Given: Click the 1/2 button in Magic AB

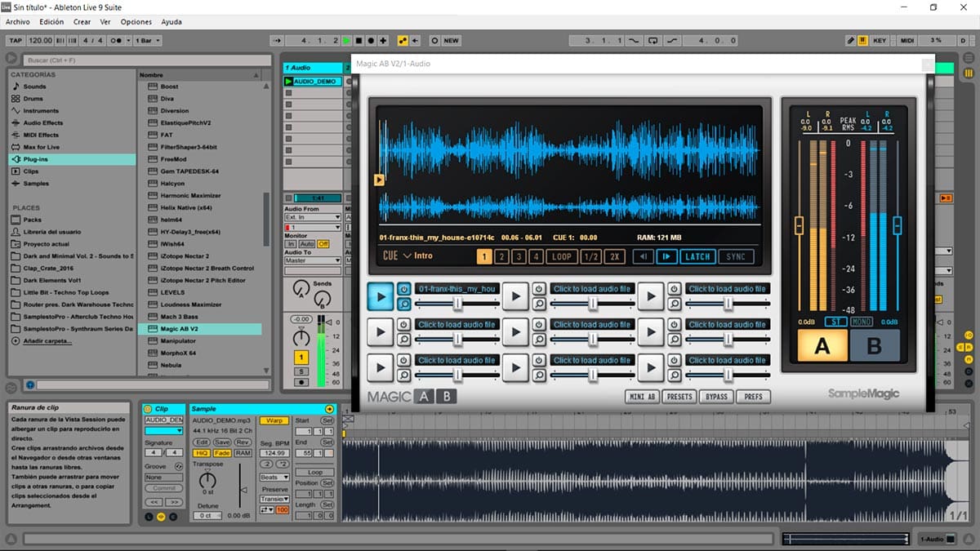Looking at the screenshot, I should pyautogui.click(x=590, y=256).
